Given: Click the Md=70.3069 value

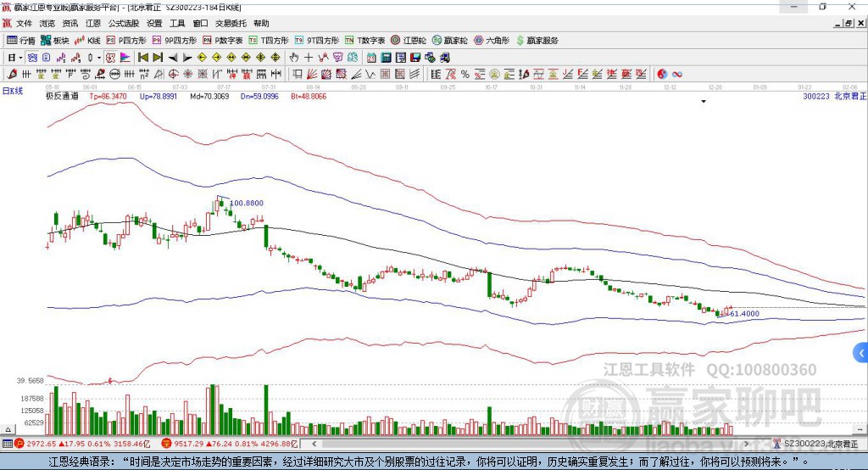Looking at the screenshot, I should point(210,97).
